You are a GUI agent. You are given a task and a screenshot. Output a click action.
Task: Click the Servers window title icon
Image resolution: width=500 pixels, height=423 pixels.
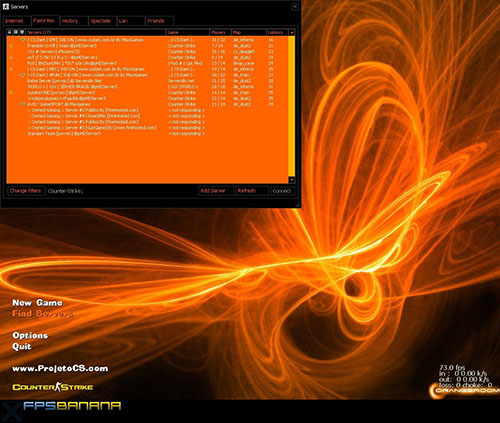pos(5,6)
